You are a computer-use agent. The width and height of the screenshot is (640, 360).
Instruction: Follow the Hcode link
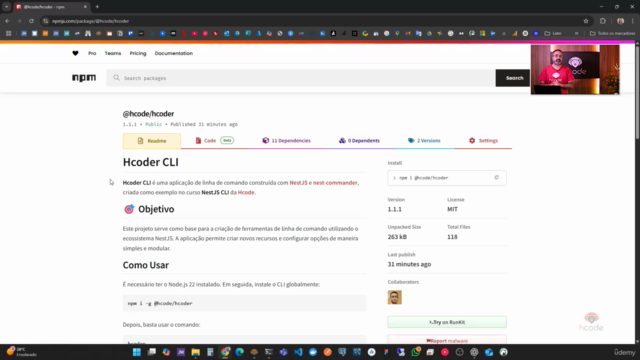246,192
